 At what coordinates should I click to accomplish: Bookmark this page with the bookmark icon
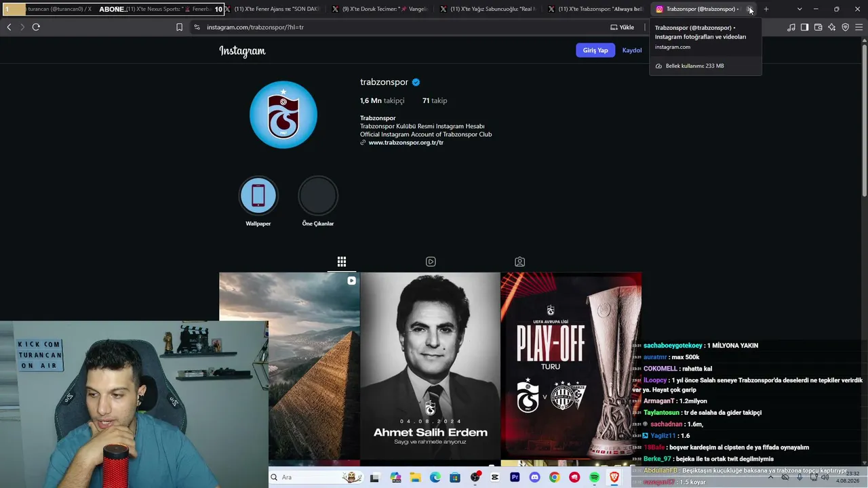[180, 27]
